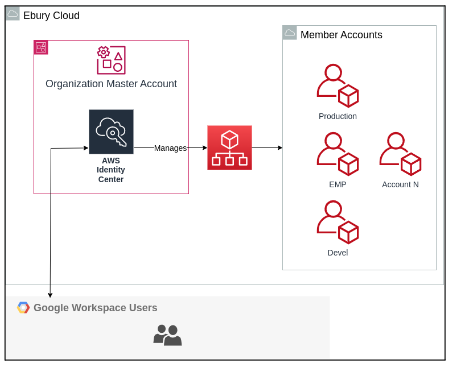Click the pink corner badge of master account box
451x366 pixels.
point(41,47)
